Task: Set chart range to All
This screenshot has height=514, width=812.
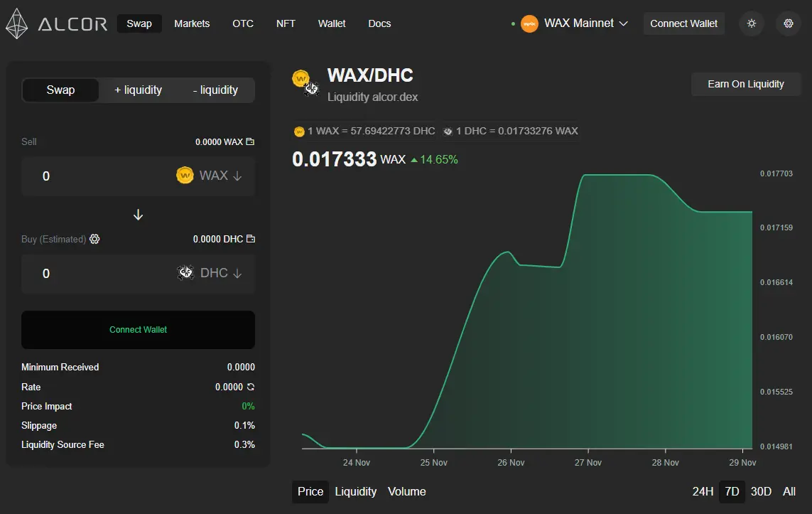Action: [x=789, y=491]
